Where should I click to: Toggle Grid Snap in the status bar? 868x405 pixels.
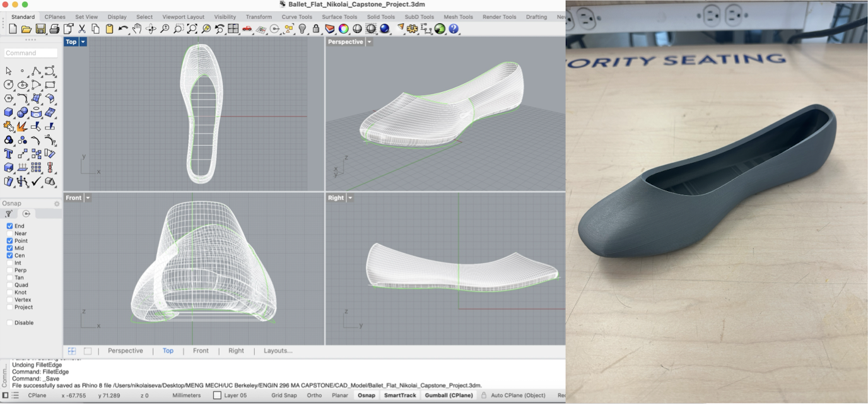coord(284,396)
